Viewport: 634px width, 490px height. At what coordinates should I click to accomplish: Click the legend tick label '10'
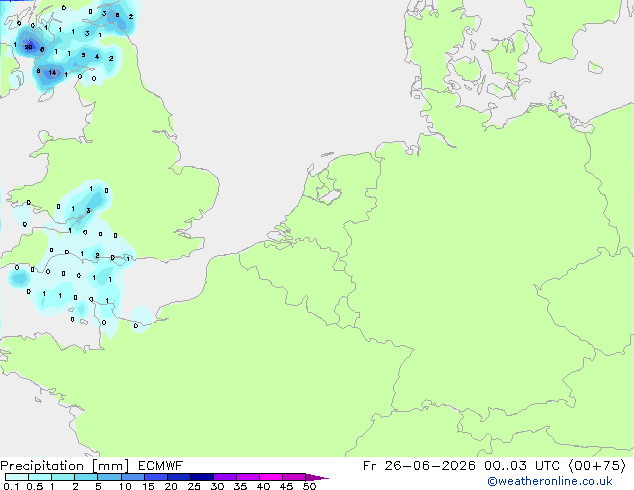[x=125, y=486]
